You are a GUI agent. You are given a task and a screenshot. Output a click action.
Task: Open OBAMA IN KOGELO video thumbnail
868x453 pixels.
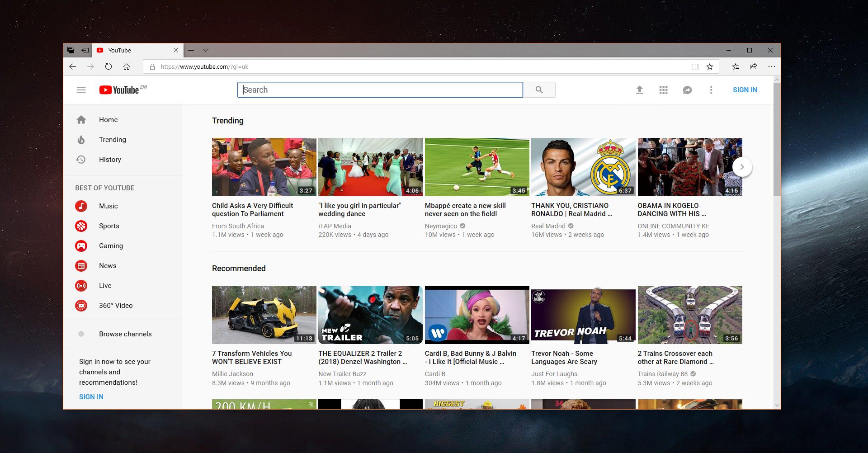pyautogui.click(x=690, y=167)
